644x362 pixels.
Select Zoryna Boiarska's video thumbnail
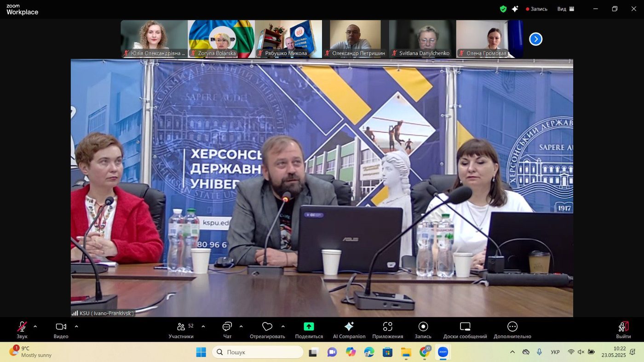(221, 39)
